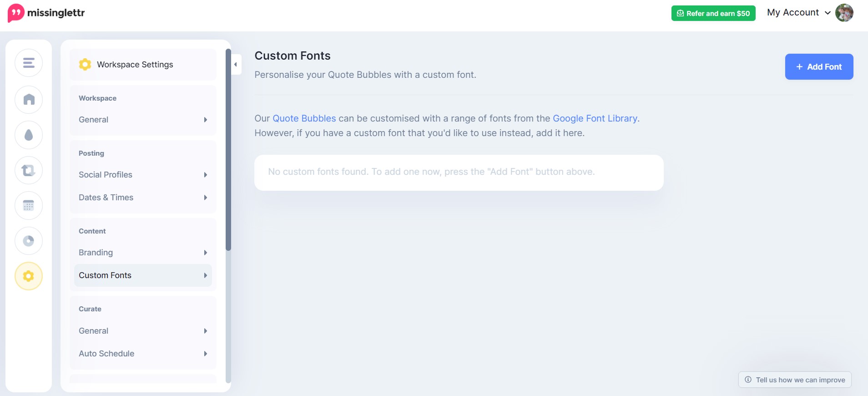Click the Add Font button
This screenshot has width=868, height=396.
point(819,67)
